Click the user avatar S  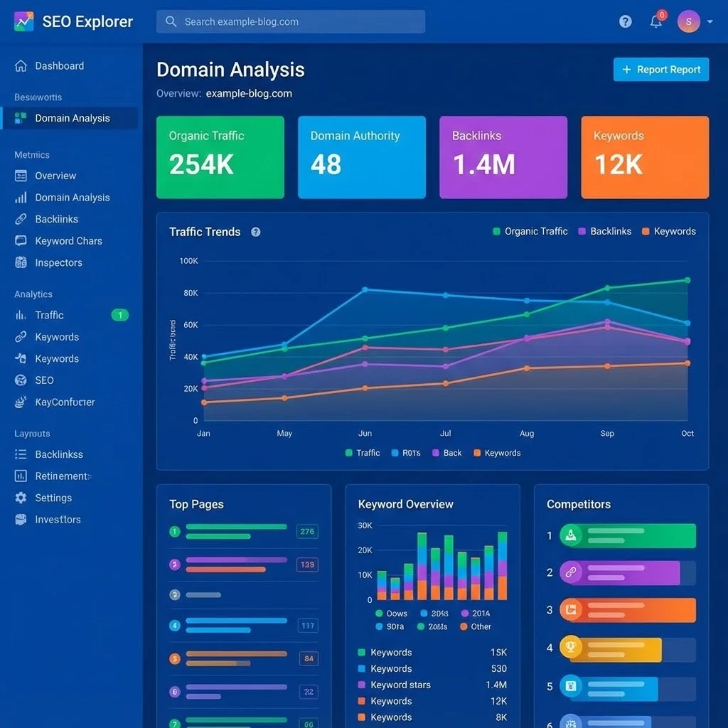click(x=688, y=21)
